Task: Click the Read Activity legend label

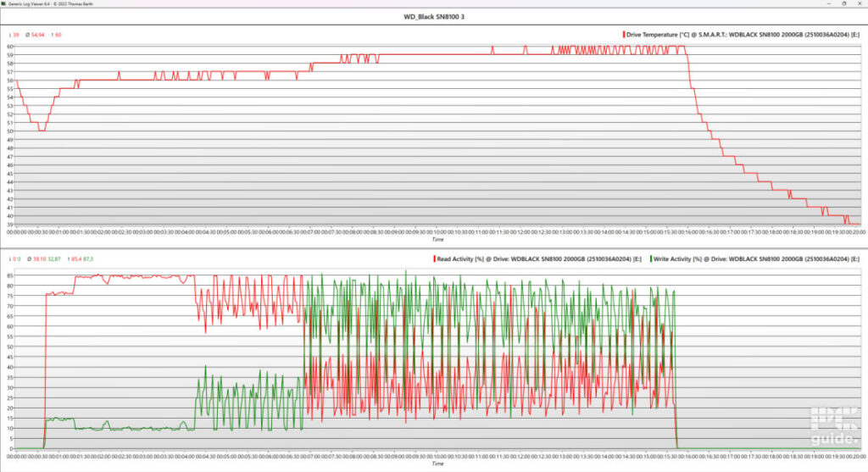Action: tap(539, 258)
